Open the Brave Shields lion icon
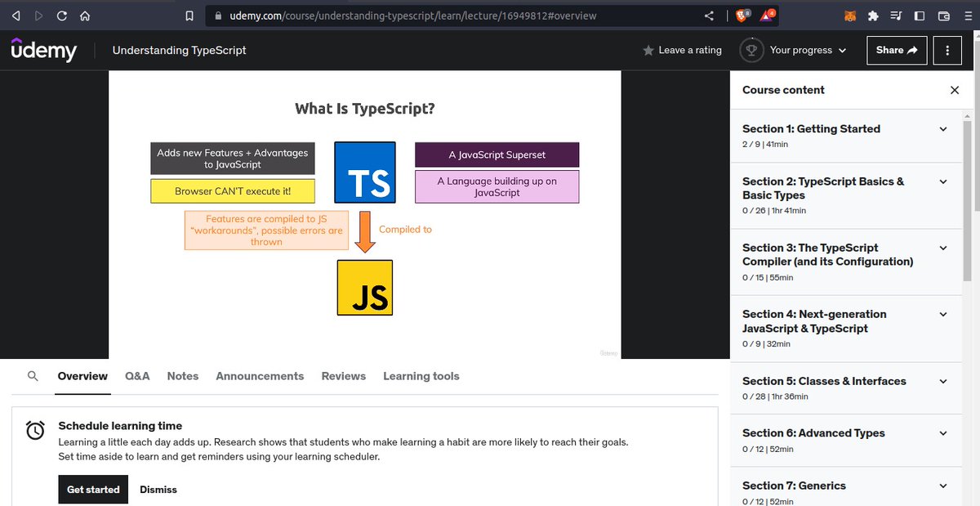 742,15
